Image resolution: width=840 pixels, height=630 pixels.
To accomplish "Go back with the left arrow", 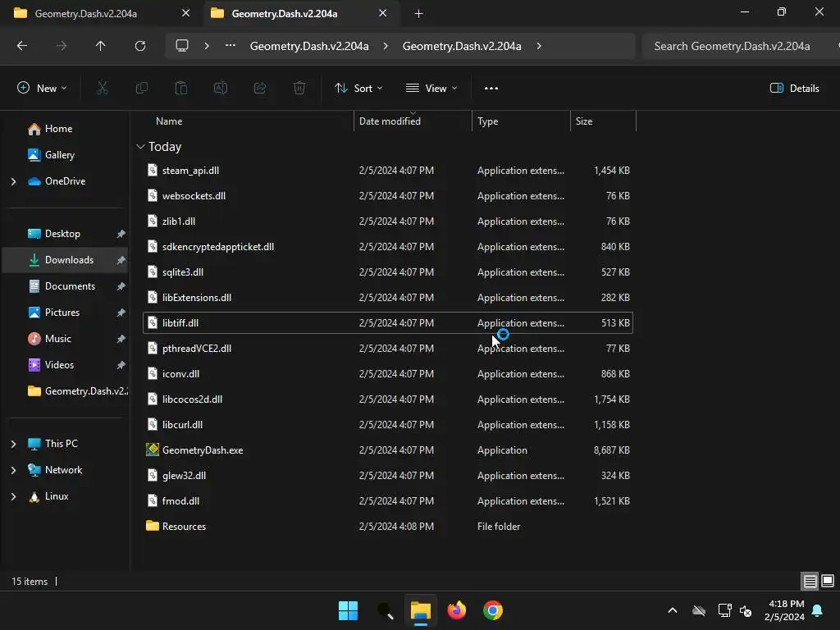I will [x=22, y=46].
